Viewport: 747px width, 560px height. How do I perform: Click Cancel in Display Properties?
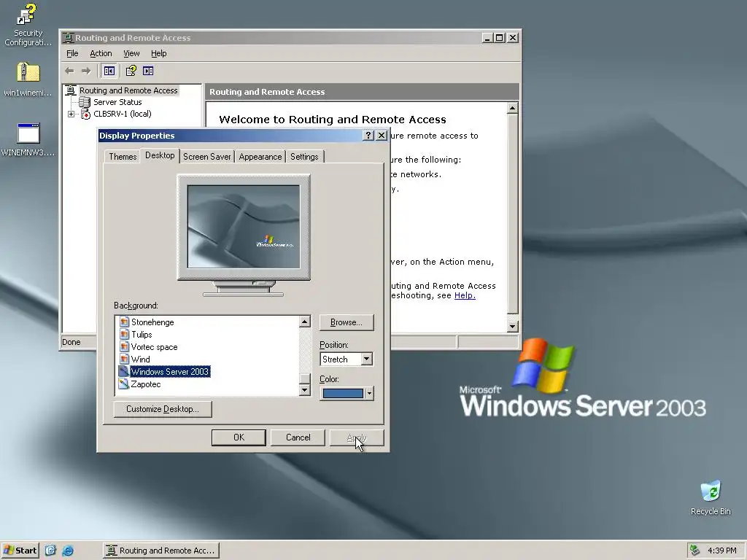click(x=298, y=437)
